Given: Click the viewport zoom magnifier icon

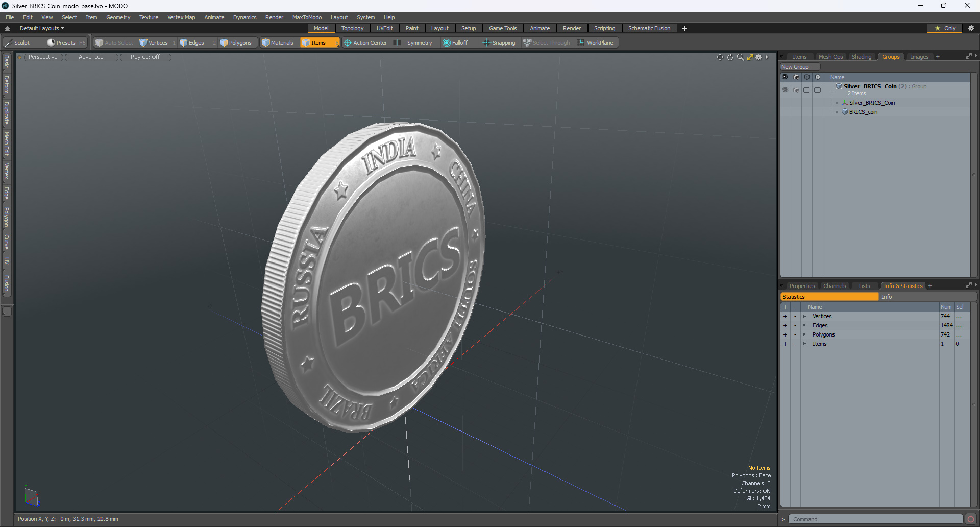Looking at the screenshot, I should pyautogui.click(x=740, y=57).
